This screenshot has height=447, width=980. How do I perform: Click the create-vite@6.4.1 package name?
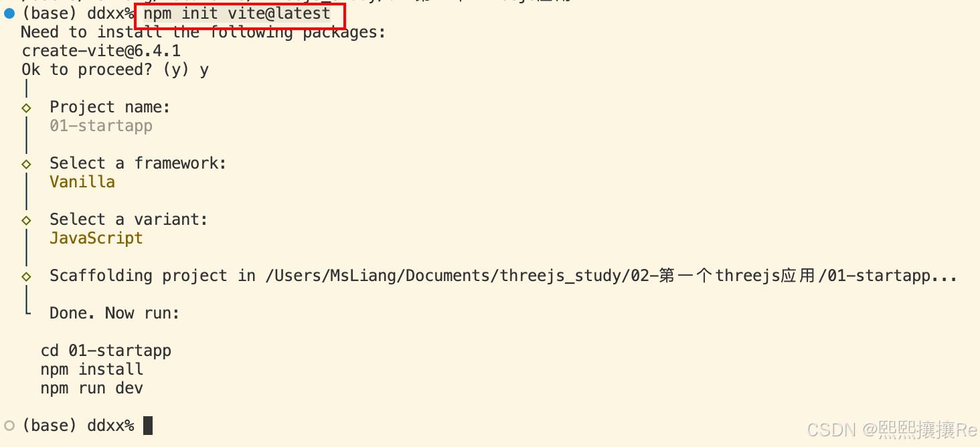point(101,51)
